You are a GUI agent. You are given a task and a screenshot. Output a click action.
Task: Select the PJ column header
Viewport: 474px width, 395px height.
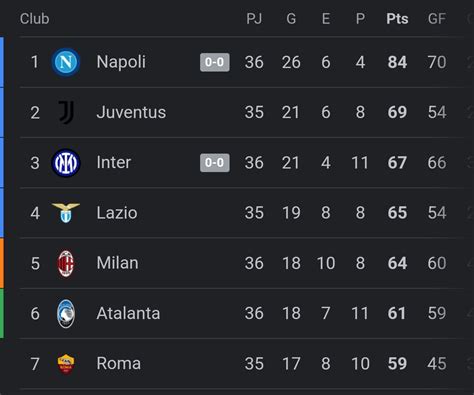[254, 19]
